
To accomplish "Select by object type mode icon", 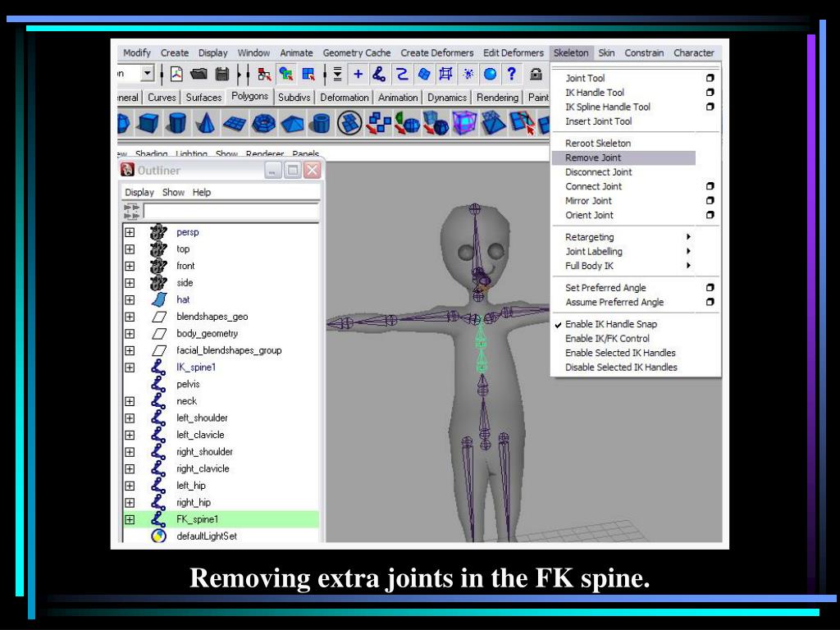I will point(286,74).
